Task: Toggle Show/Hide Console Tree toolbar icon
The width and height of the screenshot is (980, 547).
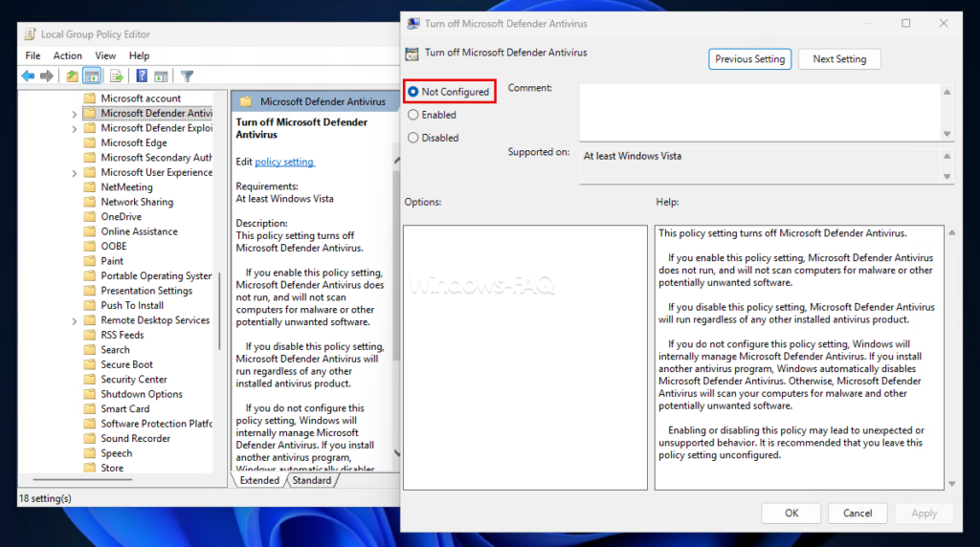Action: [x=92, y=77]
